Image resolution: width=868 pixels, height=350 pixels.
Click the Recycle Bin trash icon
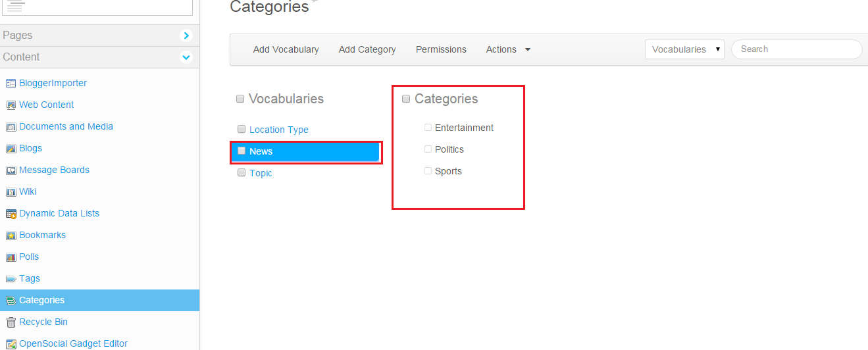click(11, 322)
